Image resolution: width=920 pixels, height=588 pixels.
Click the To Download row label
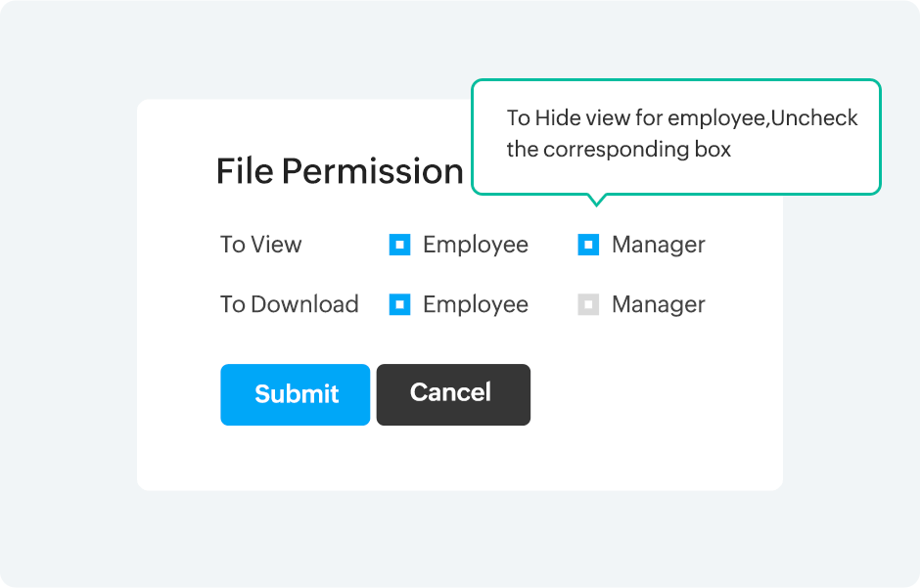(289, 304)
